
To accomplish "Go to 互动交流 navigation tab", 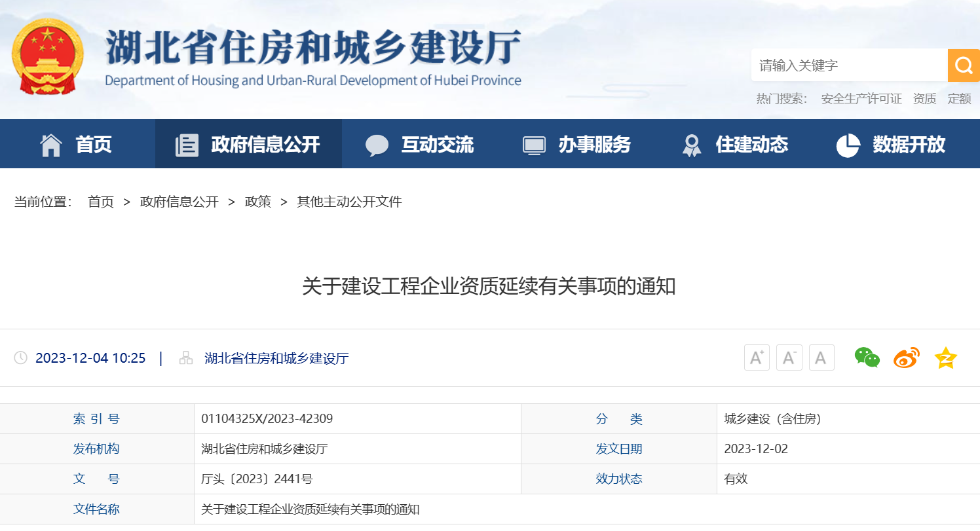I will [x=419, y=144].
